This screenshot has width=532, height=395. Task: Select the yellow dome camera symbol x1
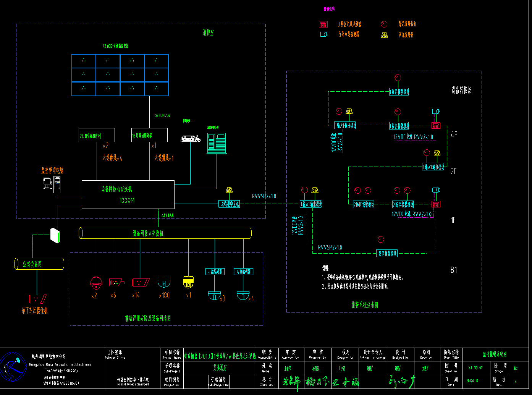pyautogui.click(x=188, y=282)
